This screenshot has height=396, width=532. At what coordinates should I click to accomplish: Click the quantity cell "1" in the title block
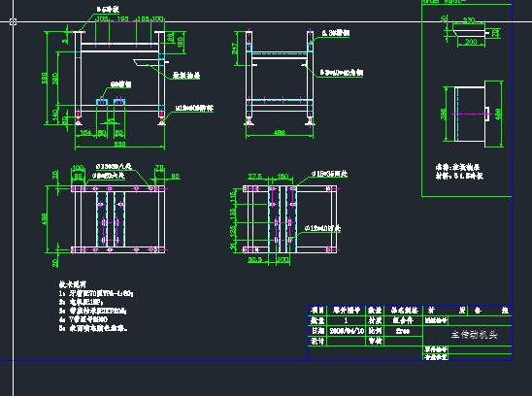tap(346, 320)
